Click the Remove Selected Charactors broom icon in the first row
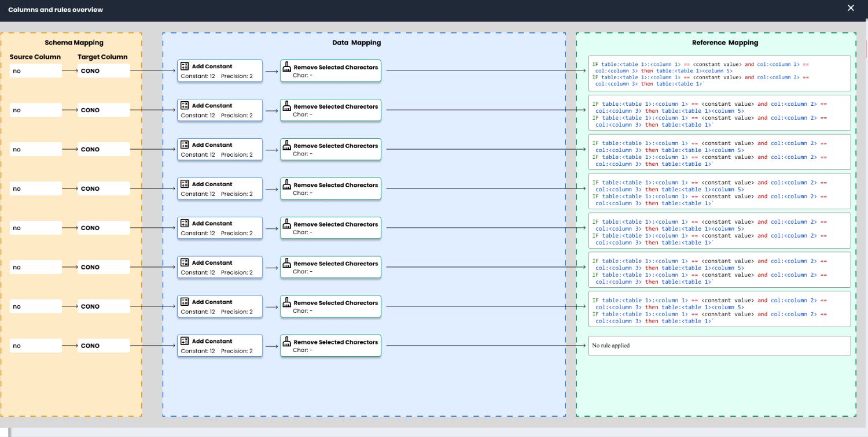 pyautogui.click(x=286, y=66)
